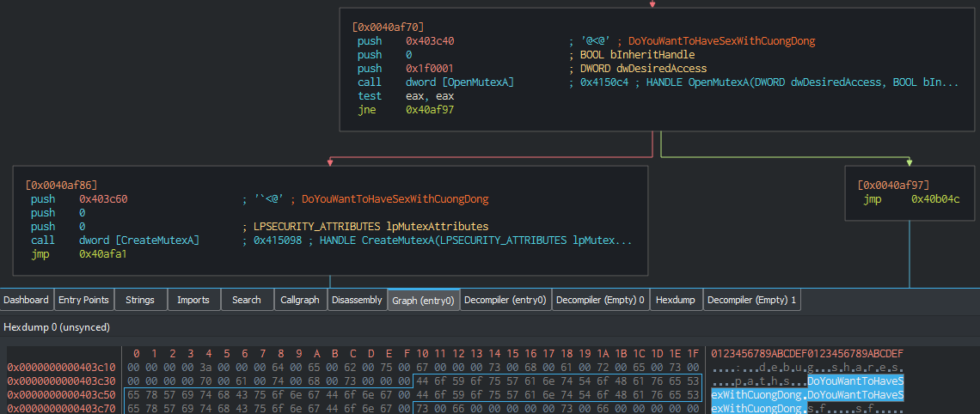Open the Search tab
980x414 pixels.
click(247, 300)
